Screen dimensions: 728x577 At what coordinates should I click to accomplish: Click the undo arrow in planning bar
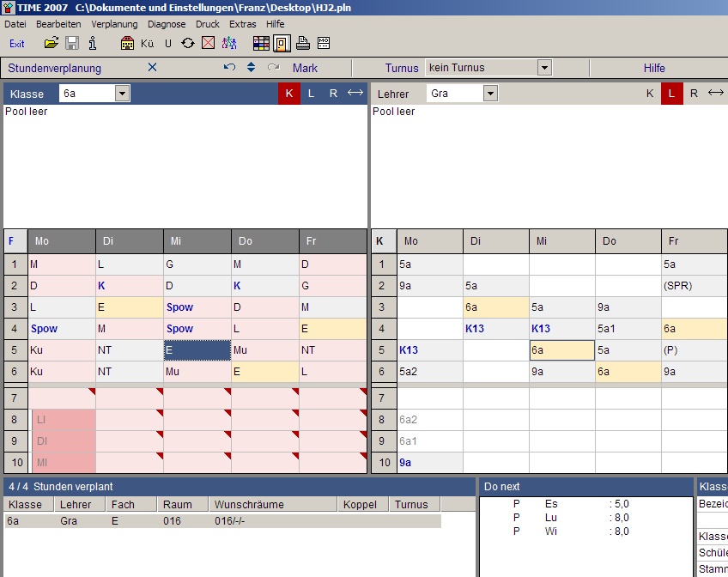[228, 68]
